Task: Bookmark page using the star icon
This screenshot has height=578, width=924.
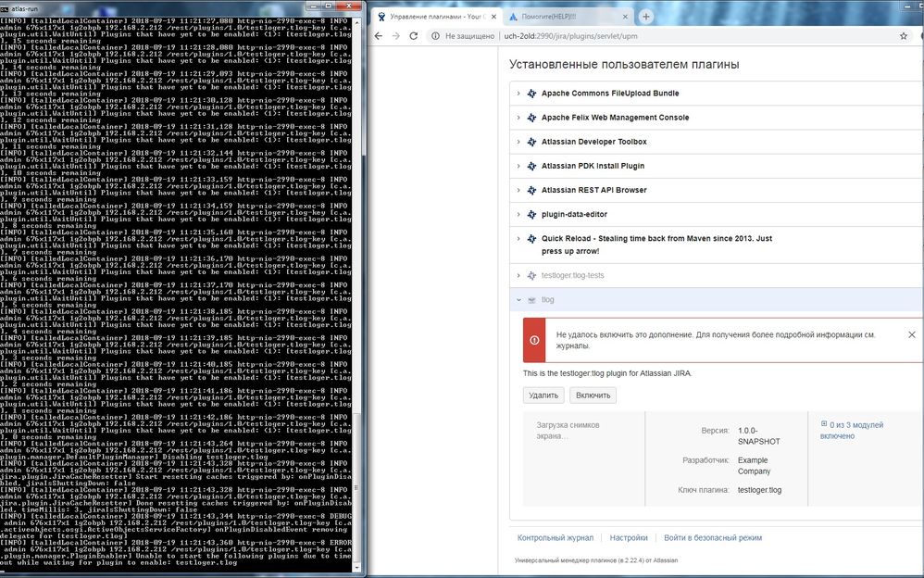Action: pos(904,36)
